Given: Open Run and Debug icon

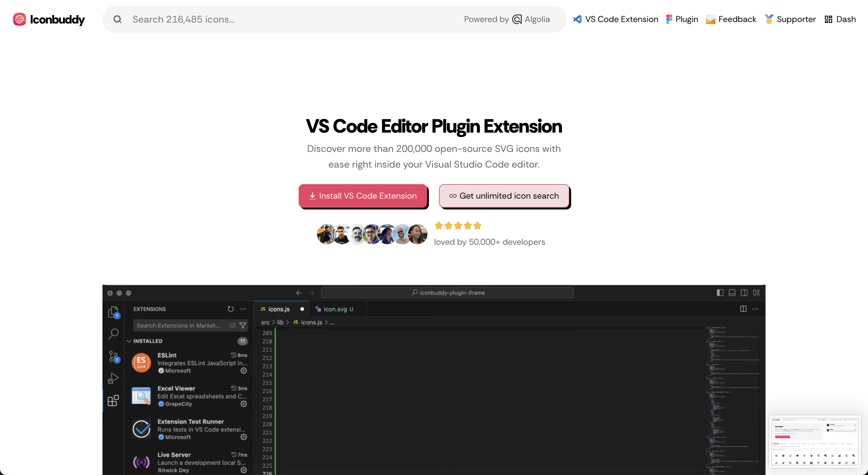Looking at the screenshot, I should [113, 378].
